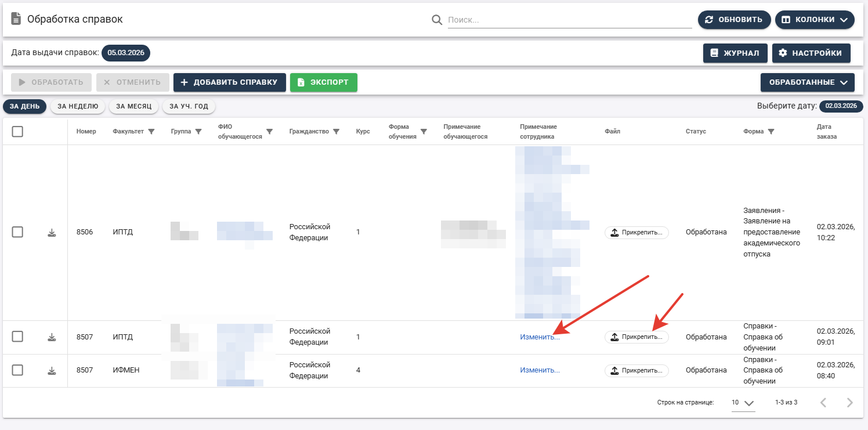The width and height of the screenshot is (868, 430).
Task: Open the rows per page dropdown
Action: click(743, 403)
